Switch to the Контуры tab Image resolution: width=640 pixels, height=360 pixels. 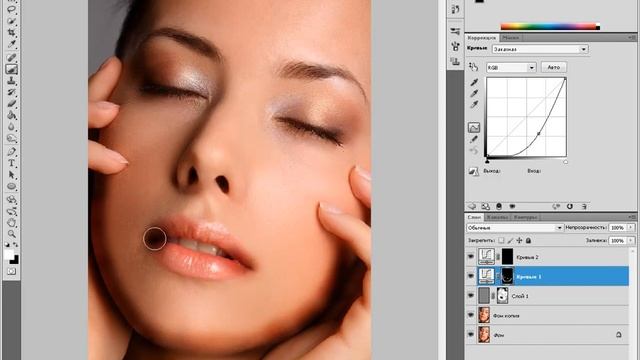tap(525, 217)
